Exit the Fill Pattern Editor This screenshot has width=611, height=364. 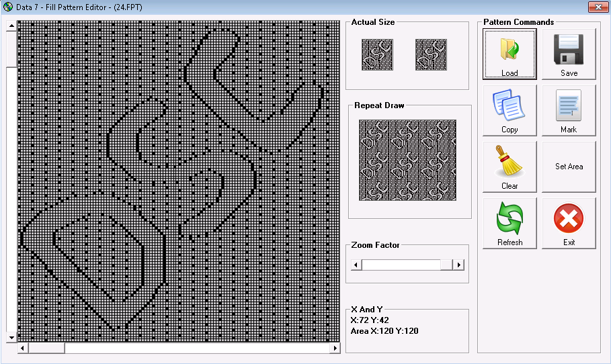coord(569,224)
